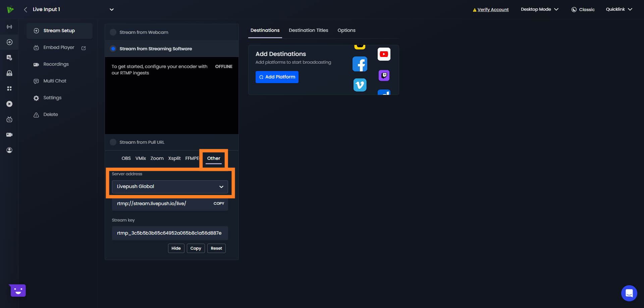
Task: Click the YouTube destination icon
Action: point(384,54)
